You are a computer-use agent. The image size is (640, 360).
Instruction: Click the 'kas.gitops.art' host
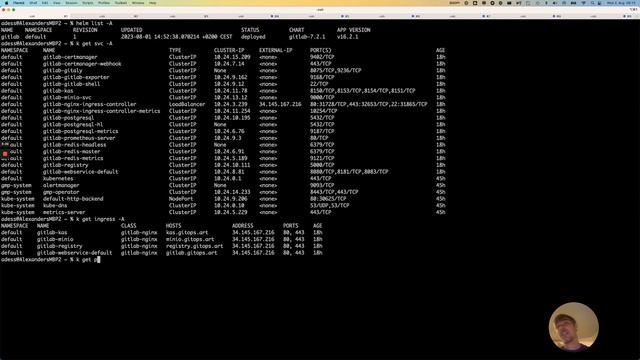click(x=187, y=233)
